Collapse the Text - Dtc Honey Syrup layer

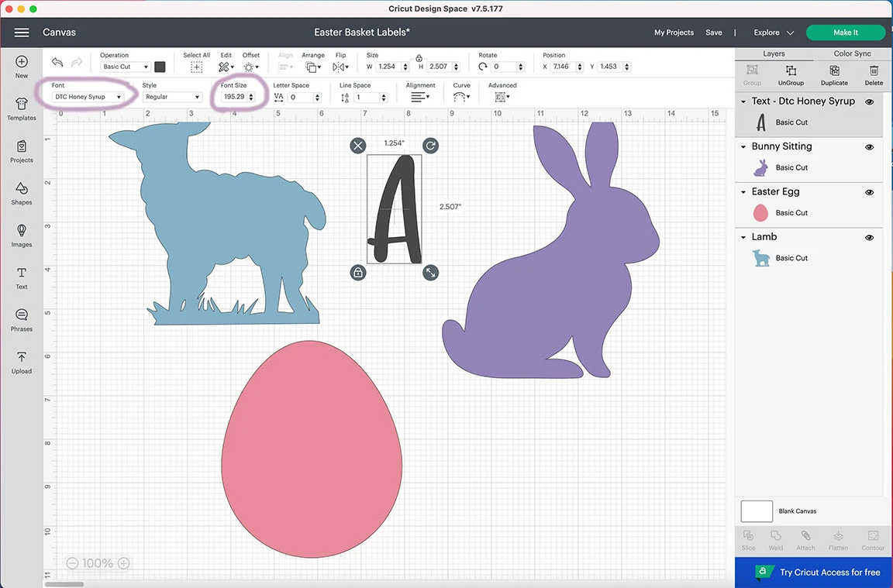(743, 101)
